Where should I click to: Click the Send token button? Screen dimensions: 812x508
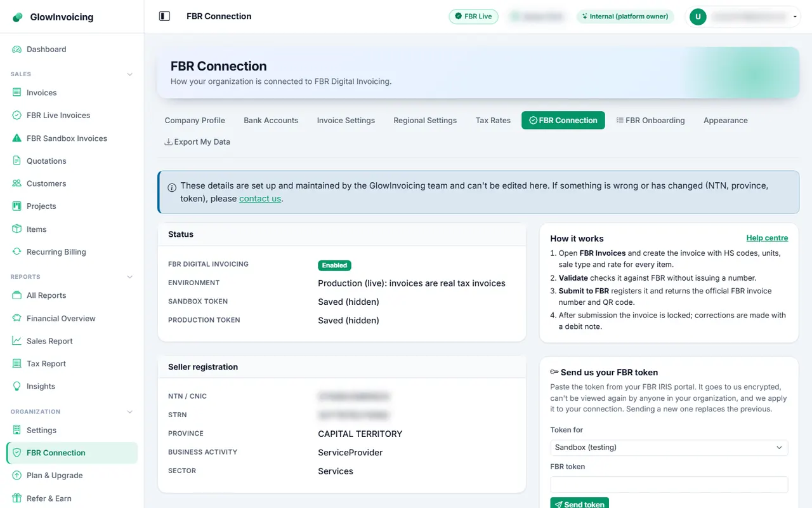(580, 504)
